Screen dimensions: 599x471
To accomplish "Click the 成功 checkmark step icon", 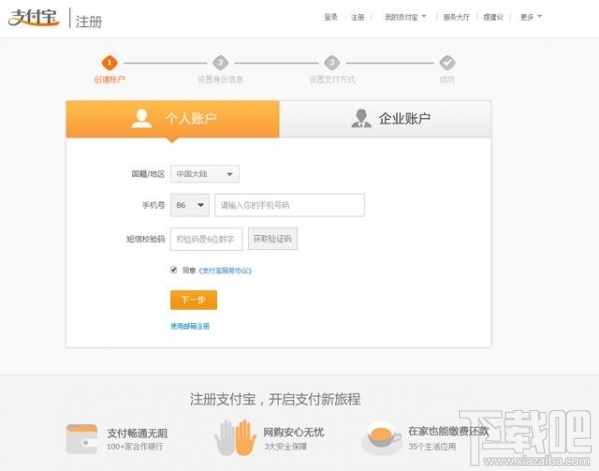I will pos(447,63).
